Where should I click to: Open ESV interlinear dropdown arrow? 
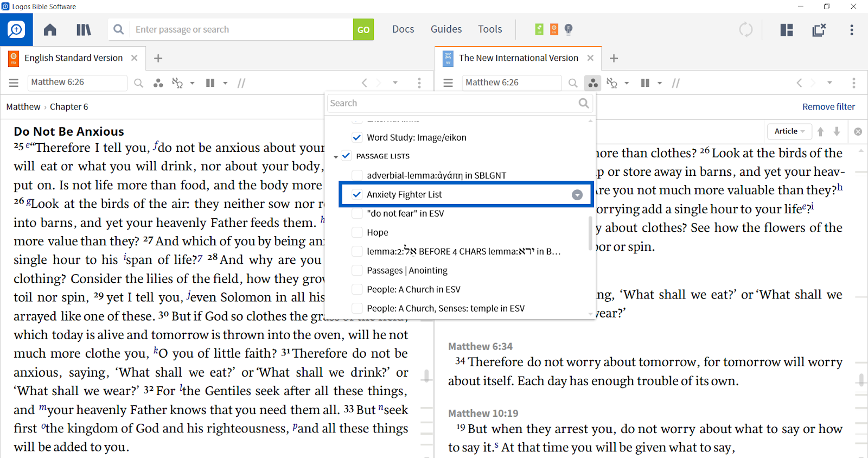(192, 83)
